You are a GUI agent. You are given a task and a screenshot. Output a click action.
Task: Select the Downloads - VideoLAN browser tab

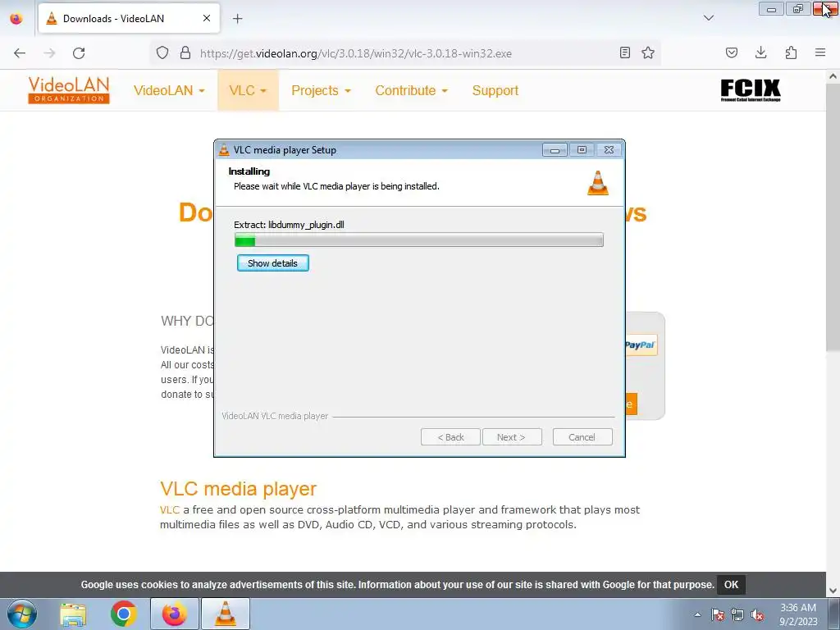[x=129, y=18]
